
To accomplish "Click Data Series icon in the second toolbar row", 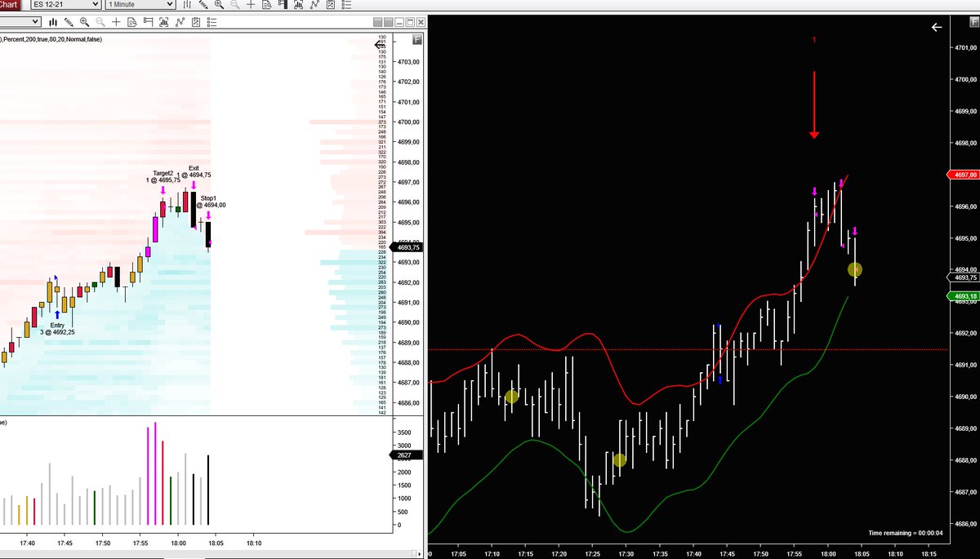I will tap(164, 22).
